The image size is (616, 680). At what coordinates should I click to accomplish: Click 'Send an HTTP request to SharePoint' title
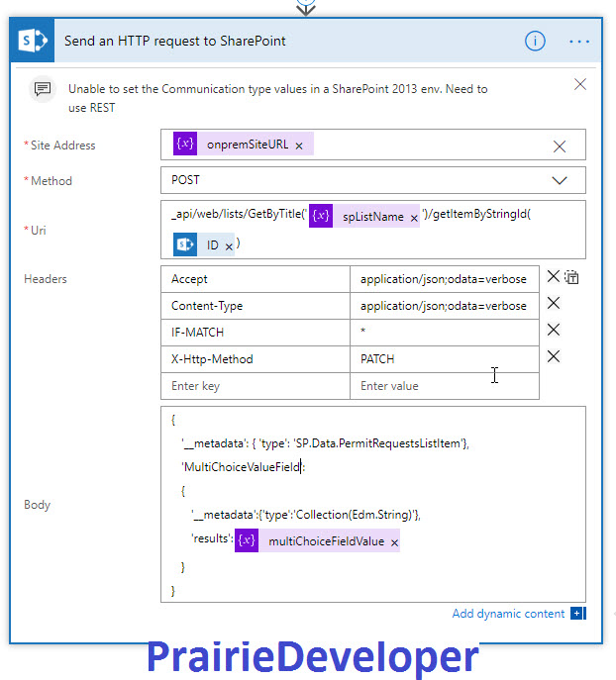(x=175, y=41)
